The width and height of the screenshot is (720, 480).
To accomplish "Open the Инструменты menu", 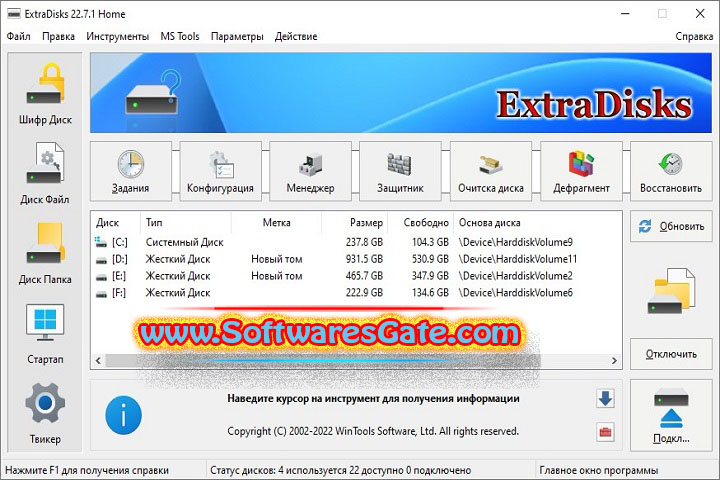I will [x=118, y=36].
